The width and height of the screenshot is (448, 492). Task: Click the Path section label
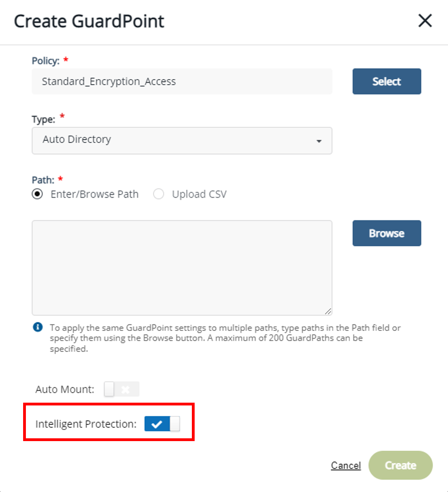(x=41, y=180)
